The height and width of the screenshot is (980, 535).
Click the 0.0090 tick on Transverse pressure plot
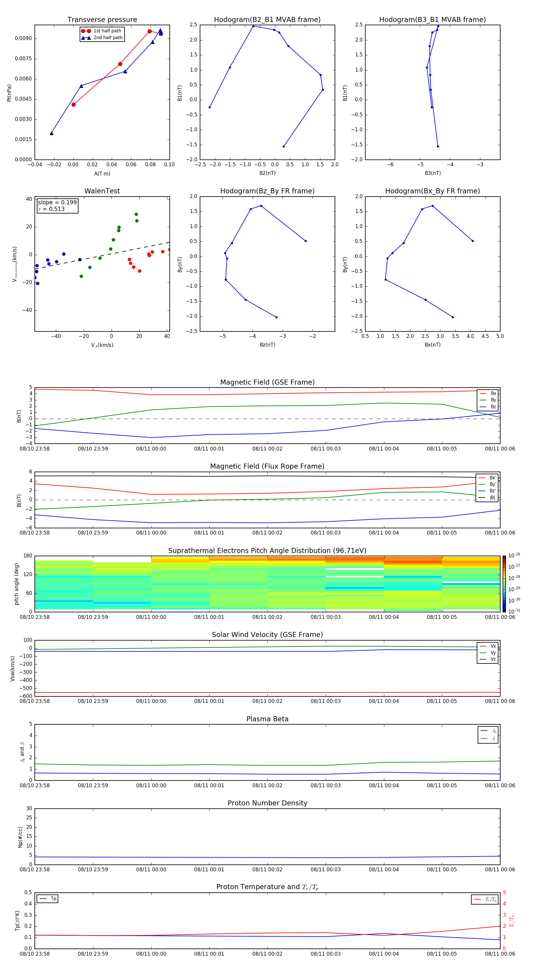pos(23,38)
